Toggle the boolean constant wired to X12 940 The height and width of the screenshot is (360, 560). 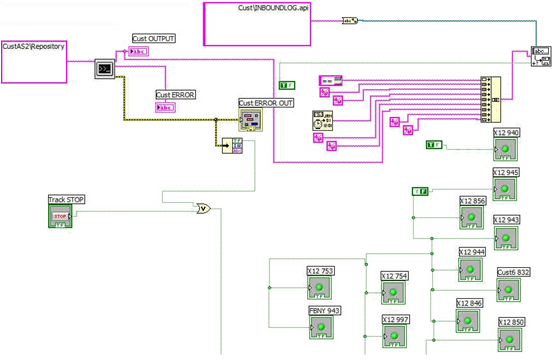(434, 145)
